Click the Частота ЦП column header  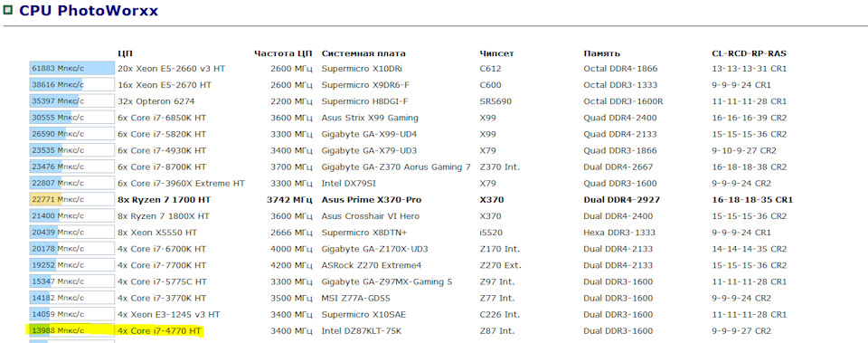click(283, 53)
